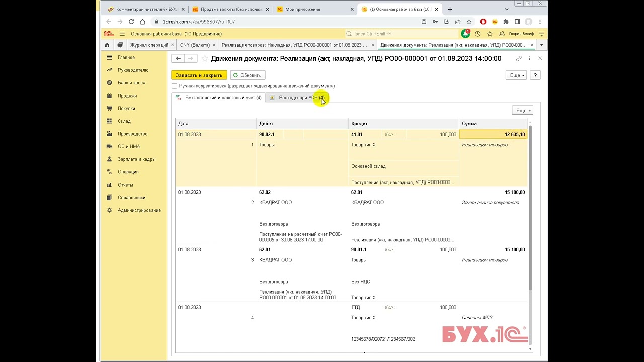
Task: Open the Операции section
Action: 128,172
